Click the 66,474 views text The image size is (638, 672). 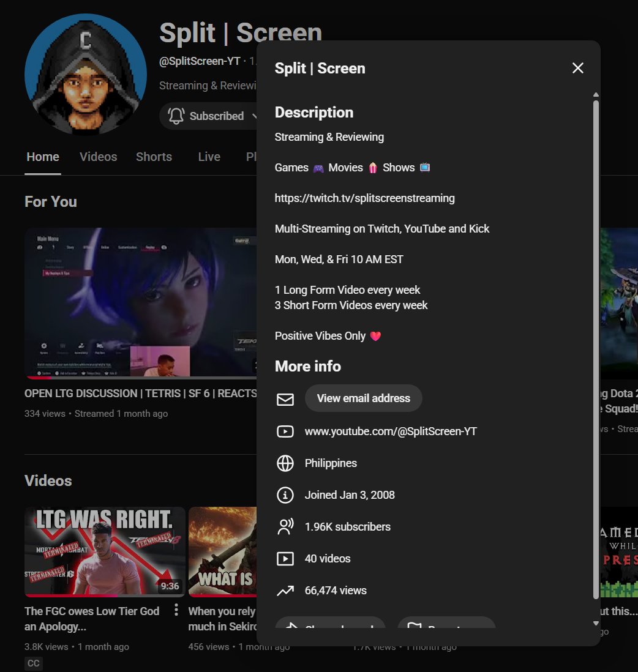[x=336, y=591]
